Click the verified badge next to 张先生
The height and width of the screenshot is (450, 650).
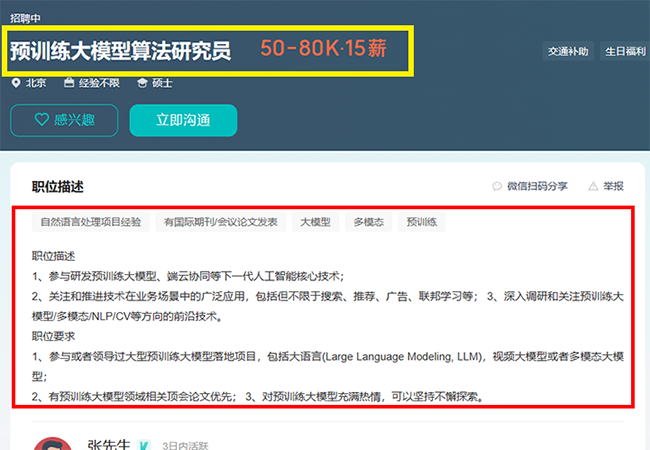coord(143,445)
